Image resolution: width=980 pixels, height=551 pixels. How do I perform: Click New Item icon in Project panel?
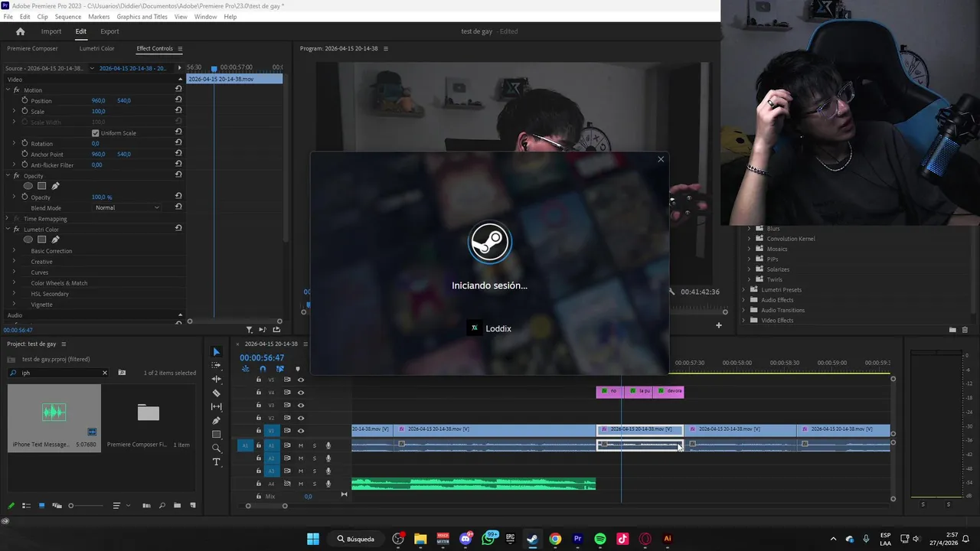(193, 506)
